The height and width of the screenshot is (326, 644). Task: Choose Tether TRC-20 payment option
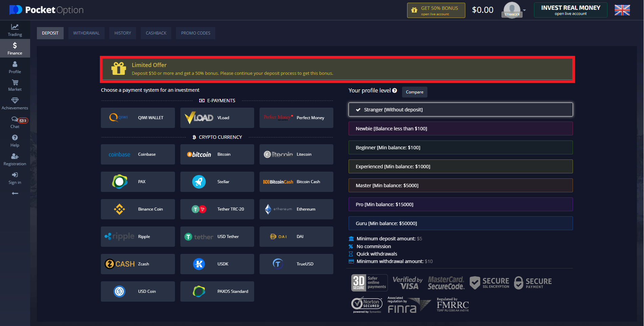(217, 209)
